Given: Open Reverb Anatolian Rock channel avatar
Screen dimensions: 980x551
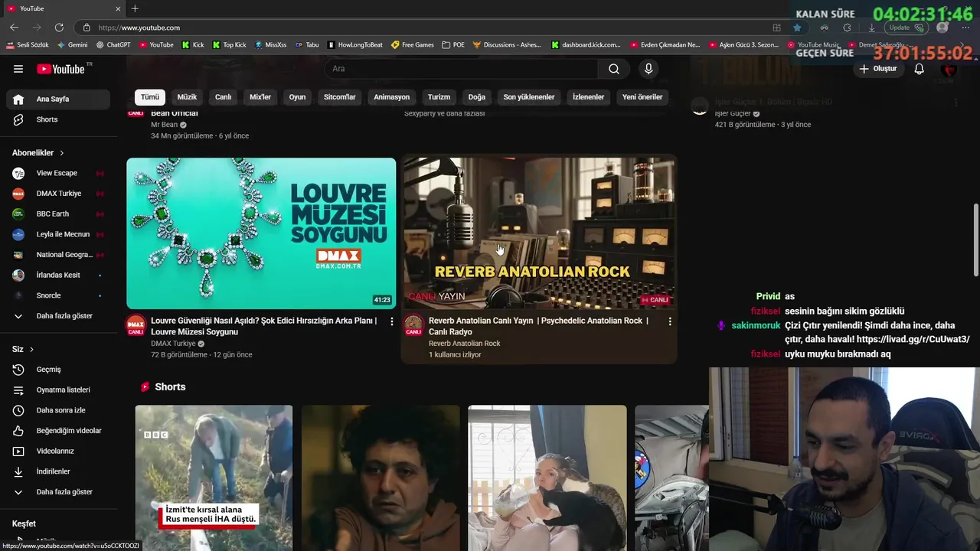Looking at the screenshot, I should click(414, 324).
